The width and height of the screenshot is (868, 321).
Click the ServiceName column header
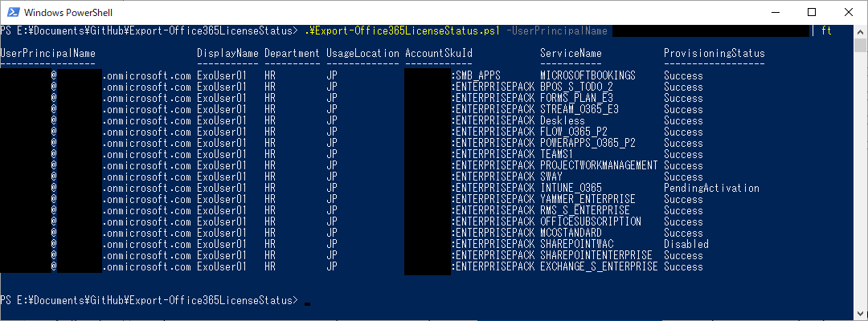(571, 54)
